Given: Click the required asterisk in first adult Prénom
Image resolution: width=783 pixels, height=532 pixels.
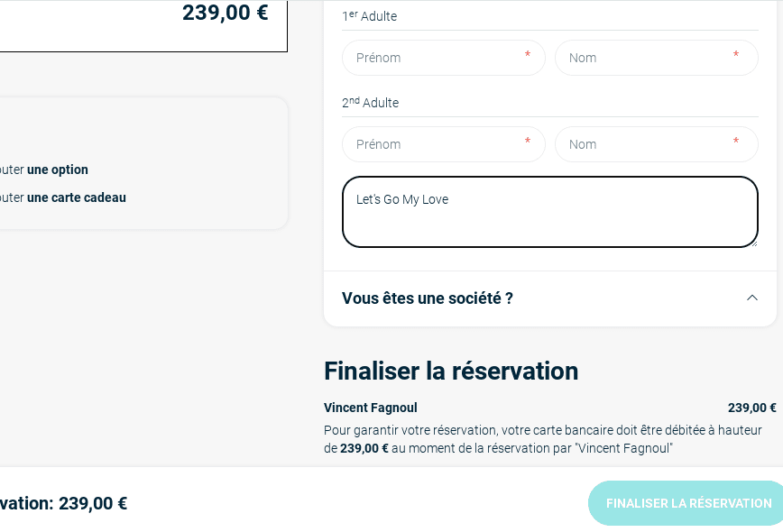Looking at the screenshot, I should click(528, 54).
